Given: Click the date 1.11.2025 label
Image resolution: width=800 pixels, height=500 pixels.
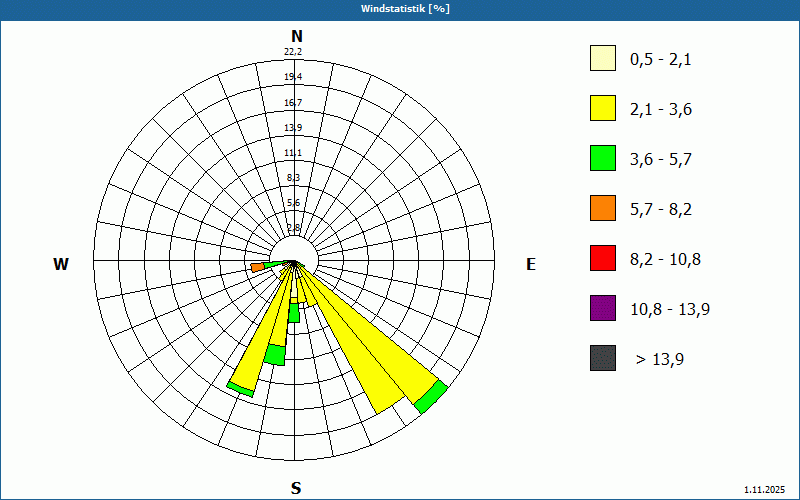Looking at the screenshot, I should click(x=764, y=489).
